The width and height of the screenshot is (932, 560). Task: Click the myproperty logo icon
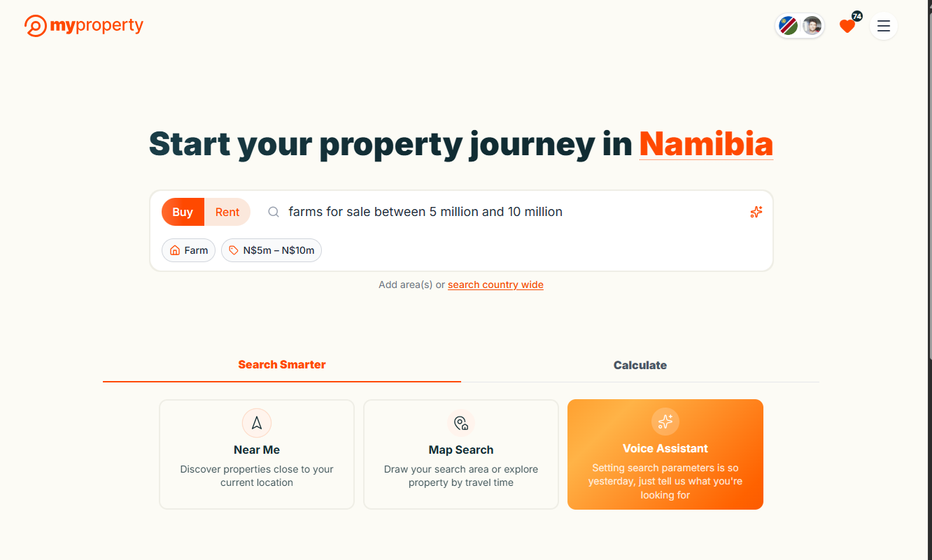pyautogui.click(x=35, y=26)
